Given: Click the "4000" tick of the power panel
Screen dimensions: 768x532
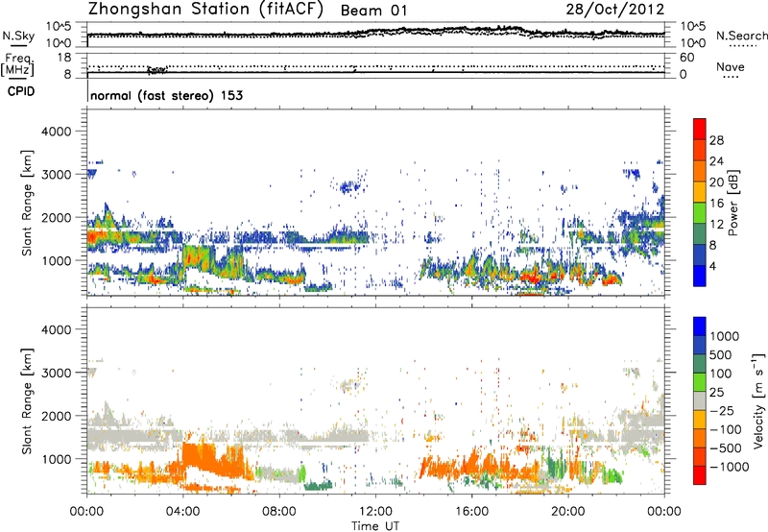Looking at the screenshot, I should tap(57, 132).
